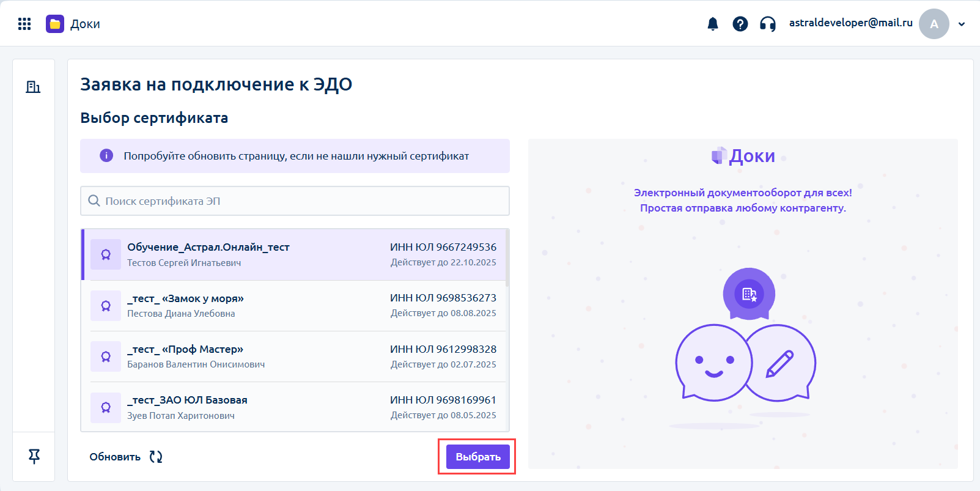Click the user avatar circle with A
Image resolution: width=980 pixels, height=491 pixels.
tap(934, 24)
